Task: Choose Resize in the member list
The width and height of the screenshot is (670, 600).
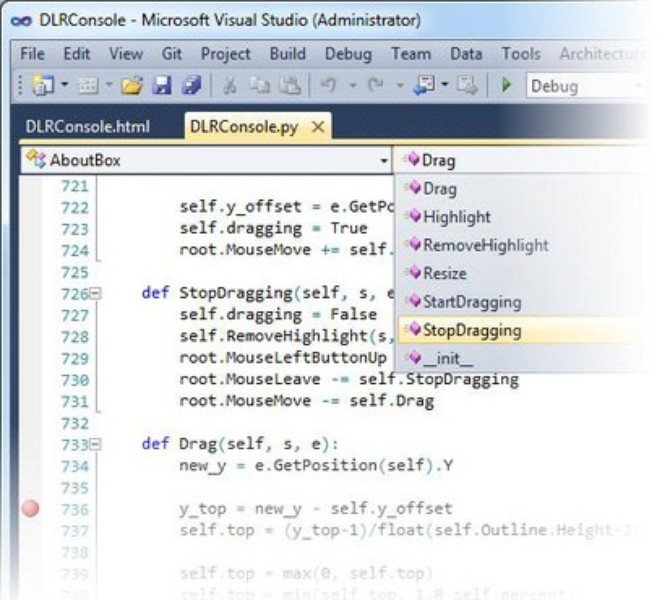Action: click(x=523, y=273)
